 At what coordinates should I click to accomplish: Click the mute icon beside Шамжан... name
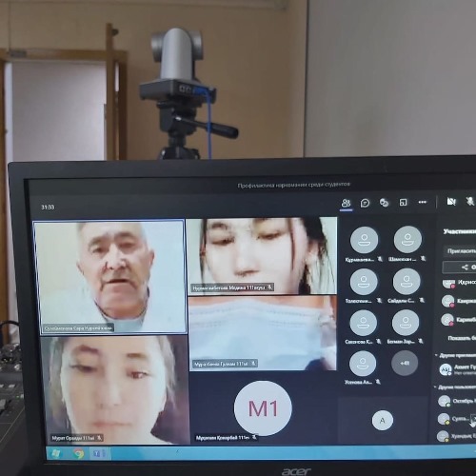[x=423, y=259]
